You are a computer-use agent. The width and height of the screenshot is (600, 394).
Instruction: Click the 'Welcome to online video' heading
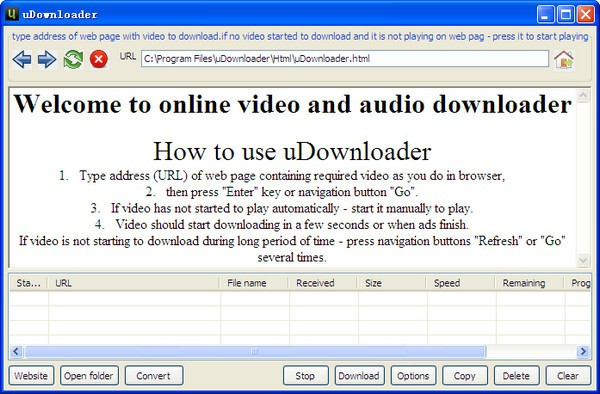[292, 104]
